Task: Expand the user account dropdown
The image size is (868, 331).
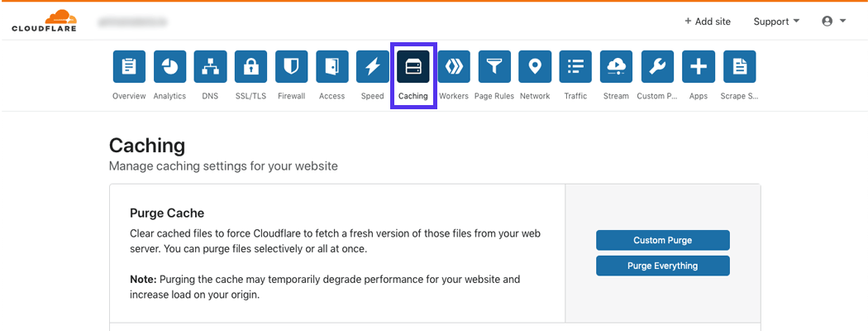Action: 833,22
